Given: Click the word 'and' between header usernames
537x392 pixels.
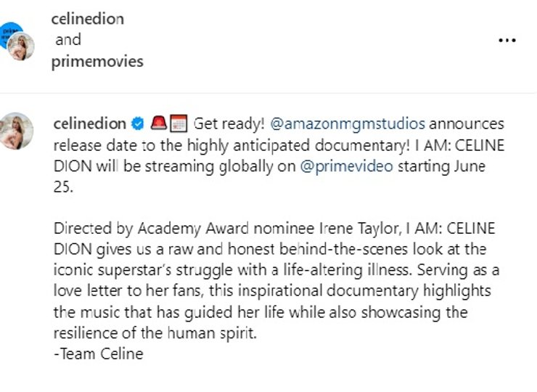Looking at the screenshot, I should coord(67,41).
